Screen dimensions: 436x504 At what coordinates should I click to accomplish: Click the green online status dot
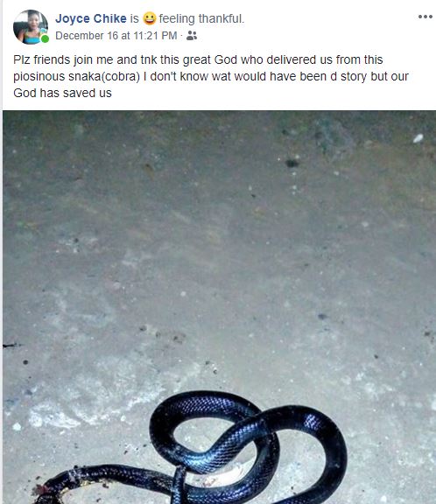[45, 38]
